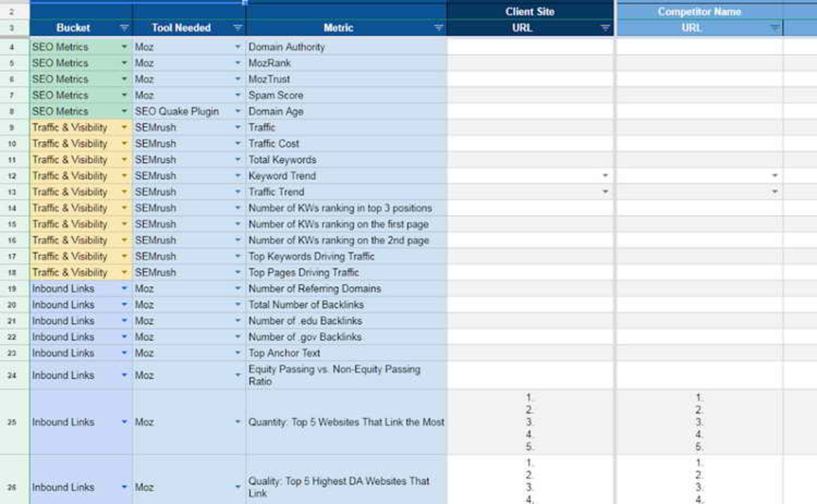Open the SEMrush dropdown next to Traffic Cost
817x504 pixels.
[238, 143]
